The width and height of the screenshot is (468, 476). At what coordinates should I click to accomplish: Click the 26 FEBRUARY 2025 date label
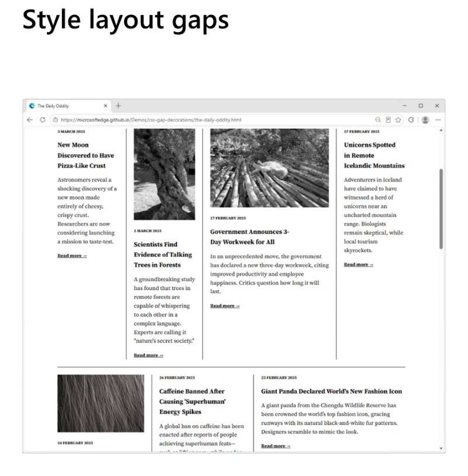(x=177, y=378)
